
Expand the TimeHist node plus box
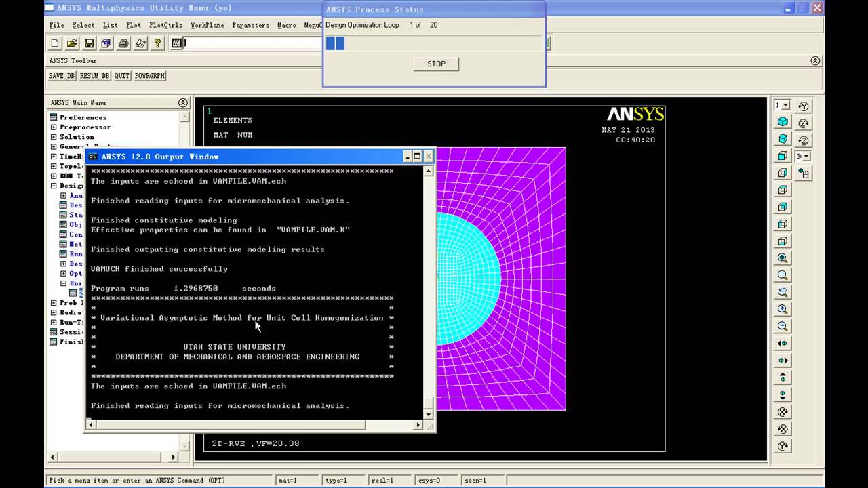click(54, 156)
